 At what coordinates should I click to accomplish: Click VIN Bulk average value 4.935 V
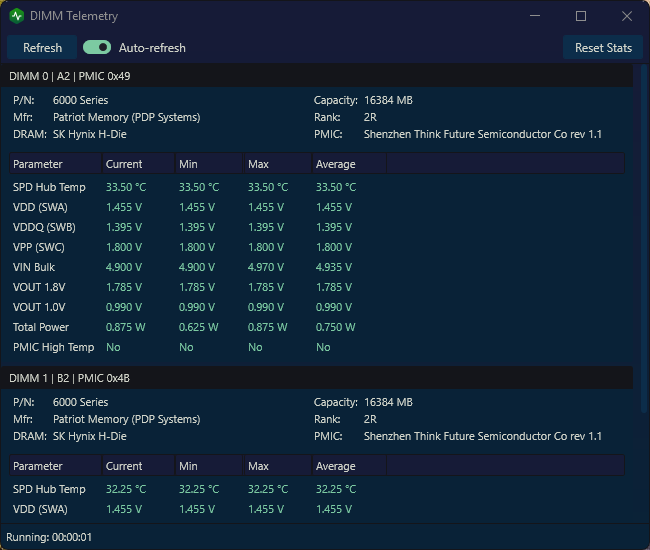[x=334, y=267]
